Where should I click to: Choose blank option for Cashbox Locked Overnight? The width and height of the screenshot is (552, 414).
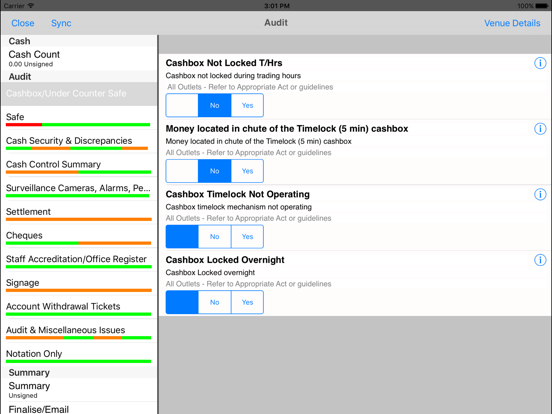tap(182, 302)
